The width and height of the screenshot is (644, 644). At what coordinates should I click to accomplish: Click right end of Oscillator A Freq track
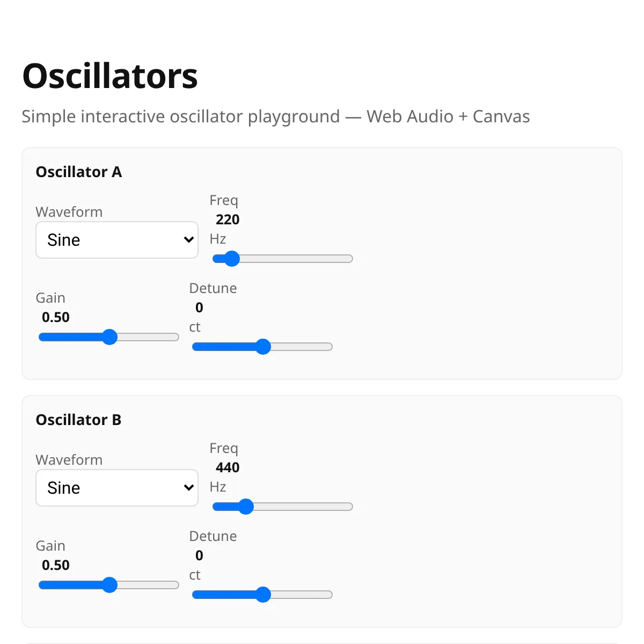pyautogui.click(x=349, y=259)
